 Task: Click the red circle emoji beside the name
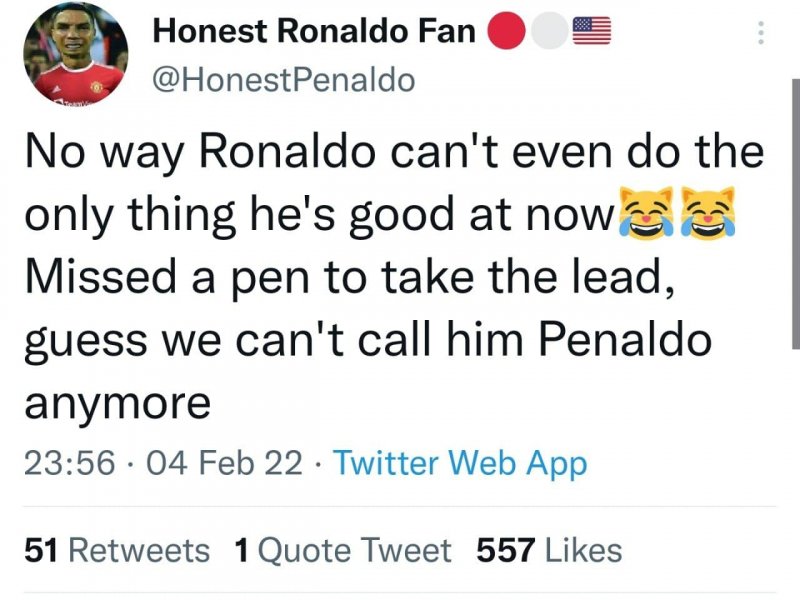pos(506,32)
